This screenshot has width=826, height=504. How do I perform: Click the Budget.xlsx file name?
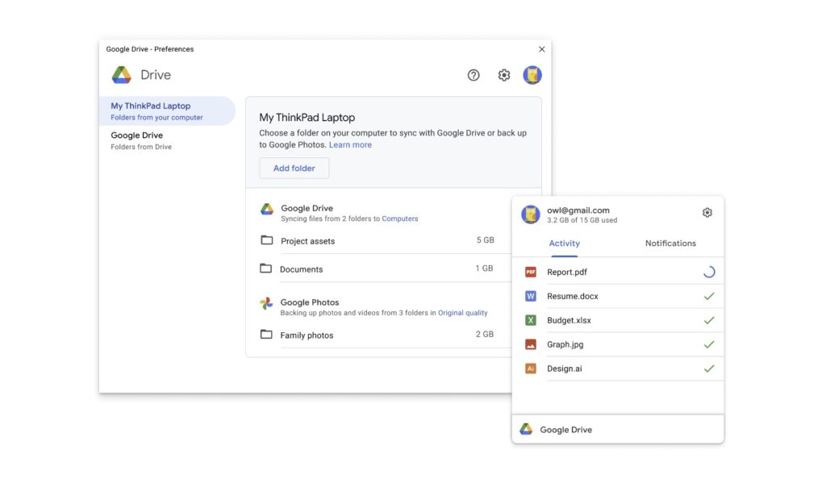click(569, 320)
